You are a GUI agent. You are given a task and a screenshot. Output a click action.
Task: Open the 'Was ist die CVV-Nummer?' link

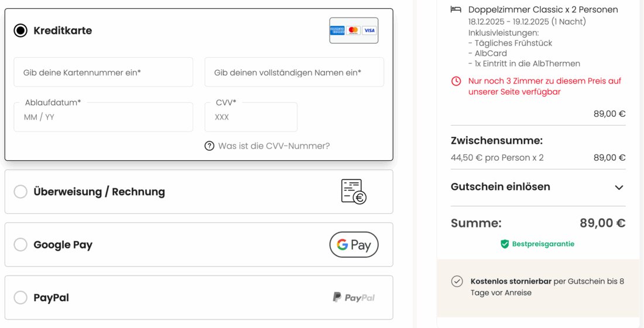tap(274, 146)
